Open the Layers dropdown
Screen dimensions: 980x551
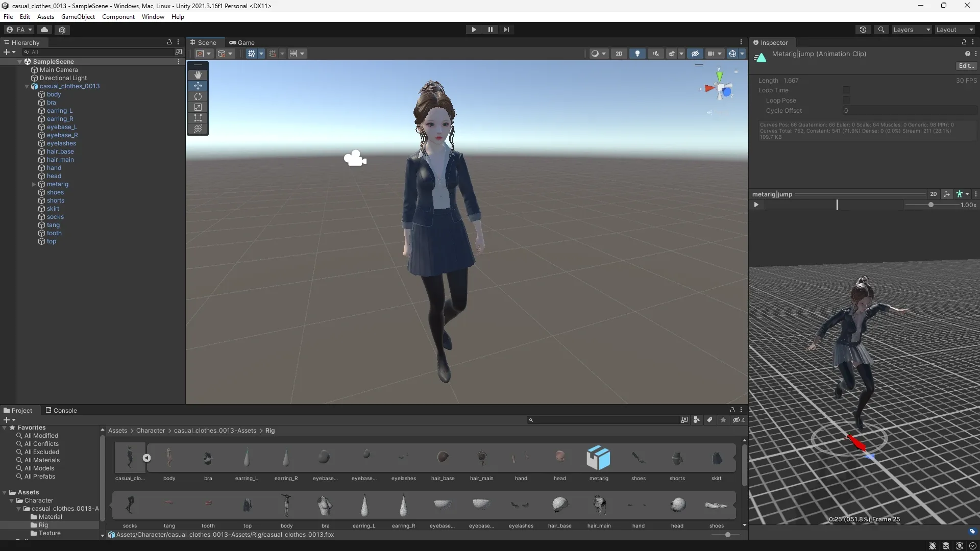pos(912,30)
